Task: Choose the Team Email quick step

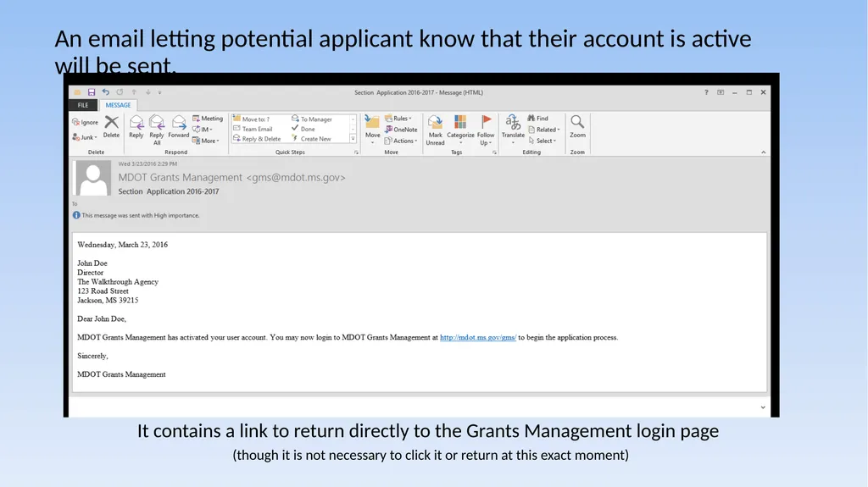Action: [253, 129]
